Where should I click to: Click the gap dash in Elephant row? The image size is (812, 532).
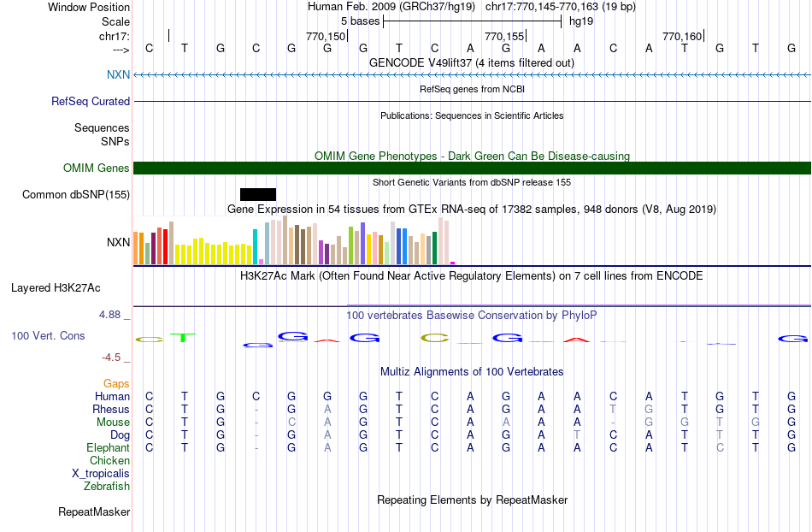(x=256, y=448)
